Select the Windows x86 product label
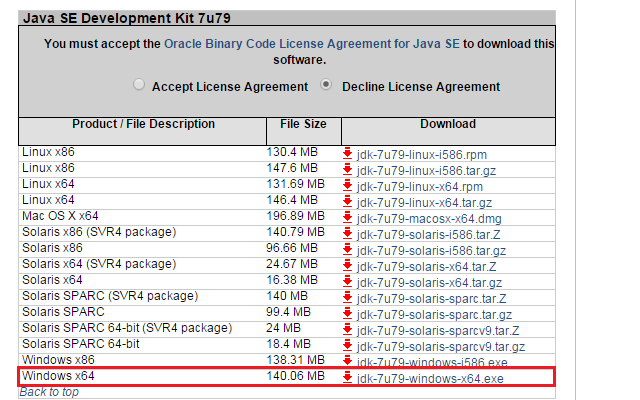Image resolution: width=640 pixels, height=400 pixels. point(58,360)
